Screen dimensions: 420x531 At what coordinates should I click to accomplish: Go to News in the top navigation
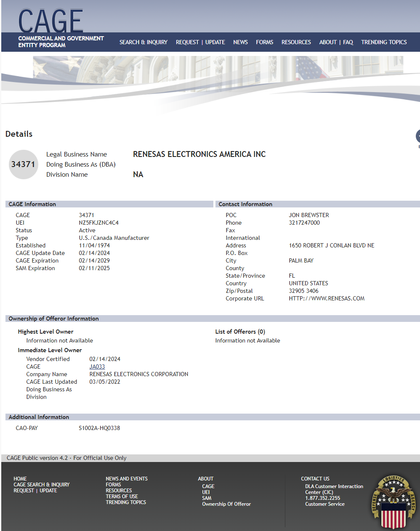tap(240, 42)
